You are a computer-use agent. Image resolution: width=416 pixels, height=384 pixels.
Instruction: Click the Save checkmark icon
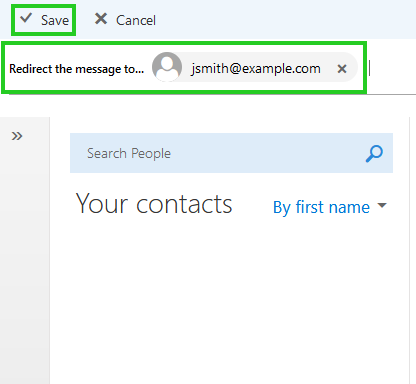coord(26,18)
